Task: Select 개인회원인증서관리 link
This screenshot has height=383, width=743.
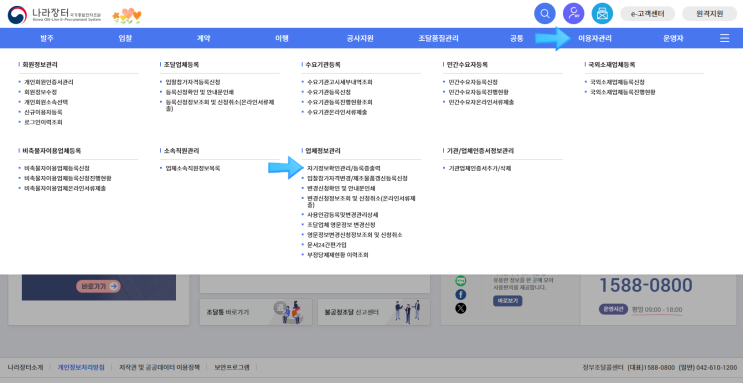Action: click(49, 82)
